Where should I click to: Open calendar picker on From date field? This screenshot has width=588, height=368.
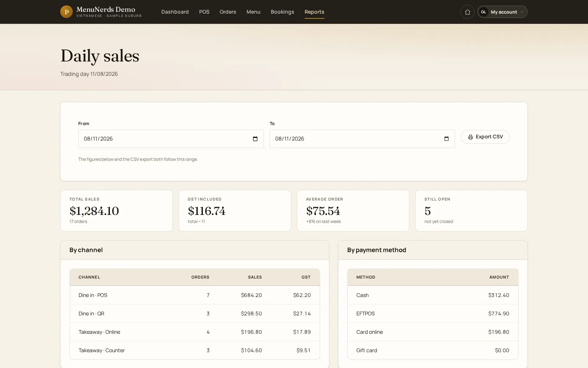255,139
